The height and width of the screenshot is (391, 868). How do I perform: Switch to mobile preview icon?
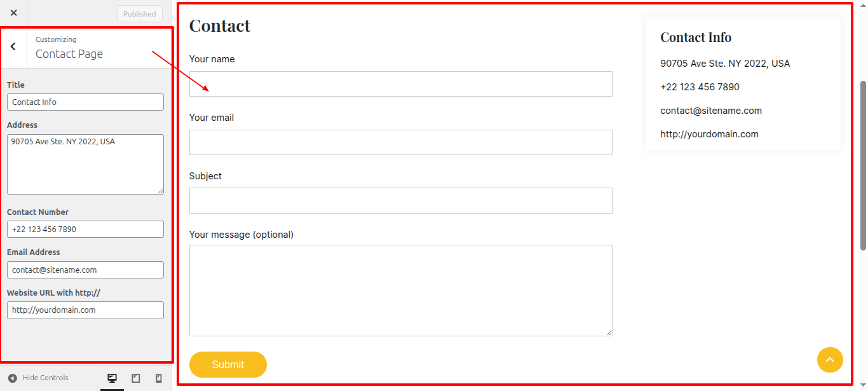pyautogui.click(x=159, y=378)
